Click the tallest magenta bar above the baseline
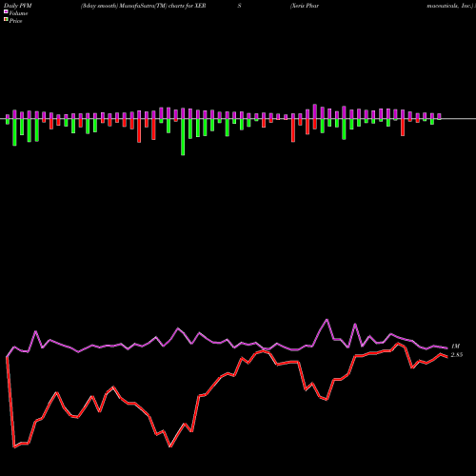The width and height of the screenshot is (476, 476). coord(315,111)
